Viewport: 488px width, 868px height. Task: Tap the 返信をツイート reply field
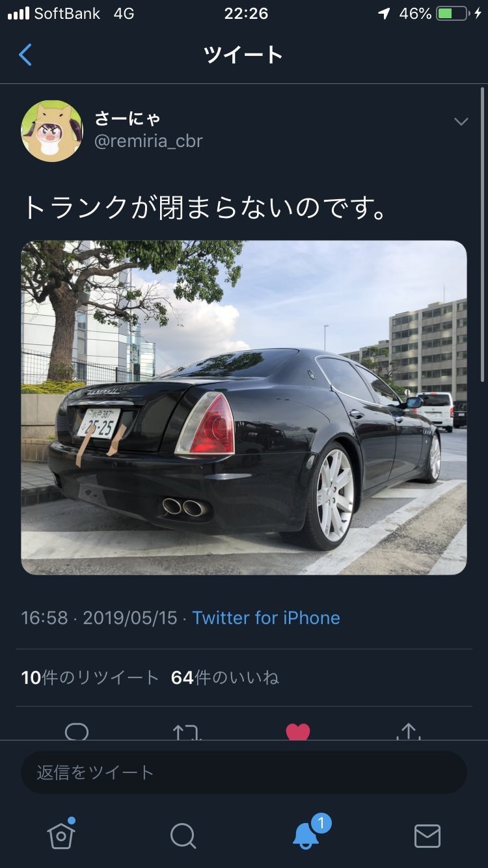coord(244,772)
